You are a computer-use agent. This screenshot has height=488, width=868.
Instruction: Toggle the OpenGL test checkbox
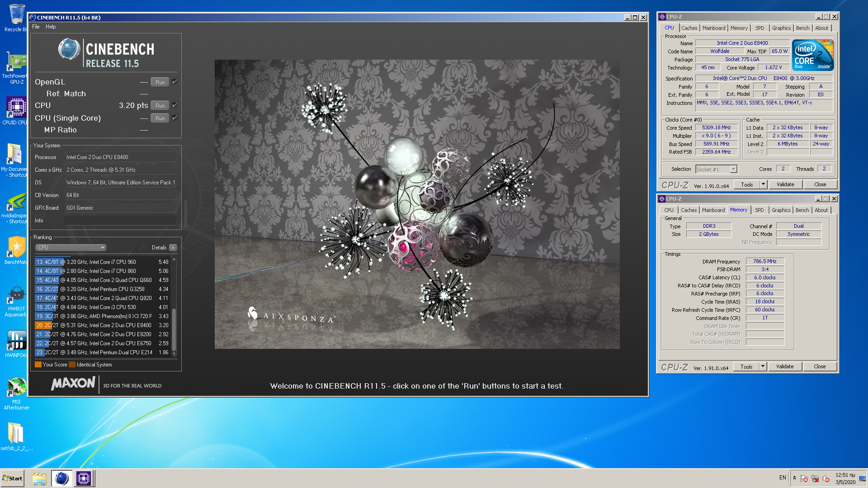175,82
